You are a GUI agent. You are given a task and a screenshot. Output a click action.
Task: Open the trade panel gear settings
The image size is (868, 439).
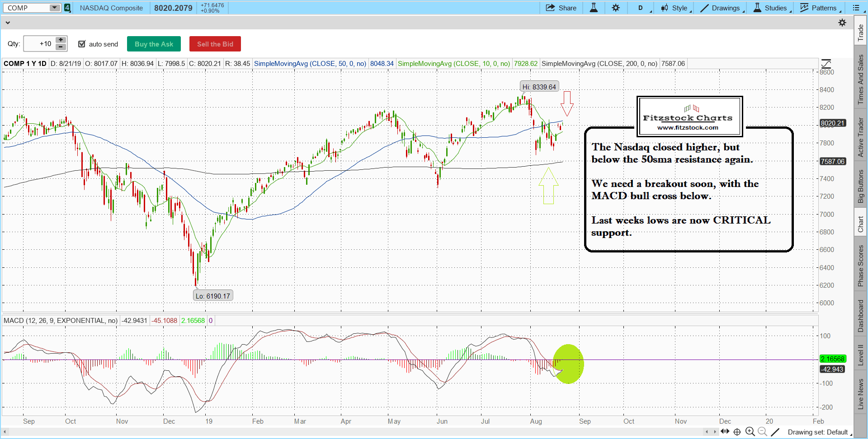[x=842, y=23]
